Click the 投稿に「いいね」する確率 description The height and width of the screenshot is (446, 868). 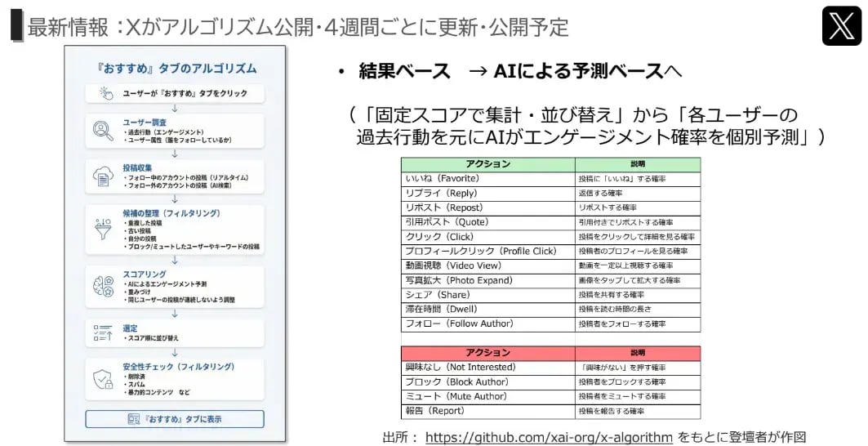point(638,179)
